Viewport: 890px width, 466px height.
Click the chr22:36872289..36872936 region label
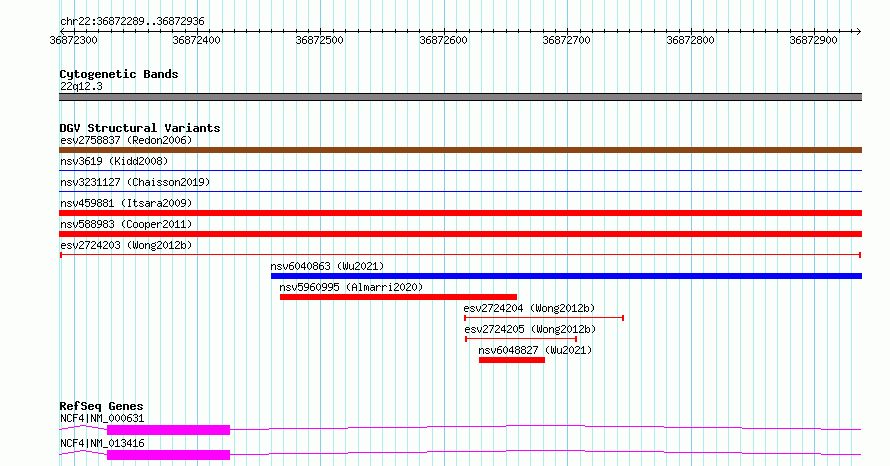(x=132, y=21)
